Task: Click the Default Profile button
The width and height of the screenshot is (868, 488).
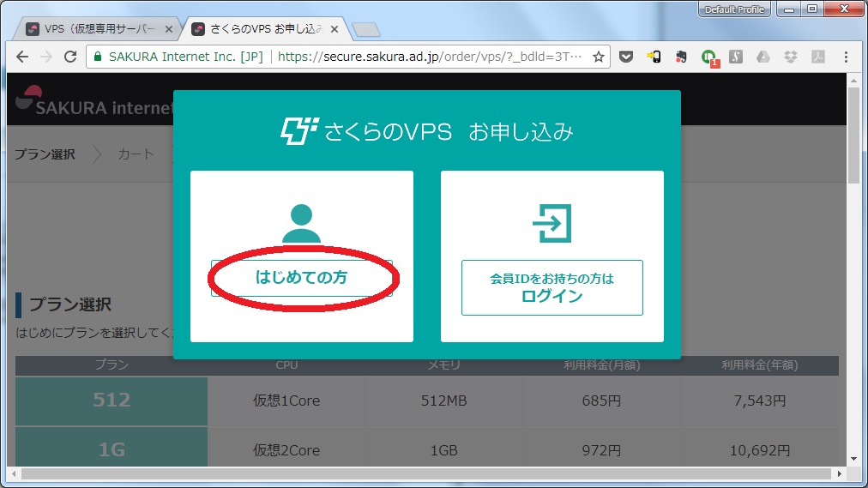Action: (x=734, y=9)
